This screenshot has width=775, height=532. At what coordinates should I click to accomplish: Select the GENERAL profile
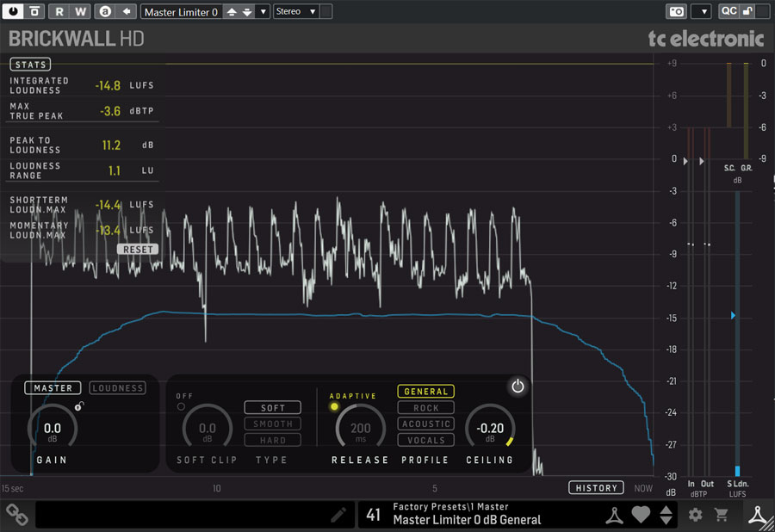tap(425, 391)
